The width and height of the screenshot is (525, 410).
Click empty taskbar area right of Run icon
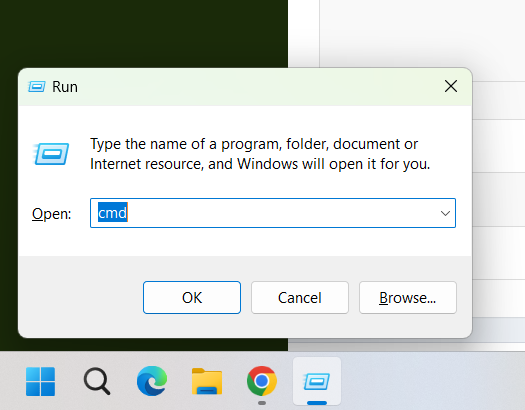432,381
